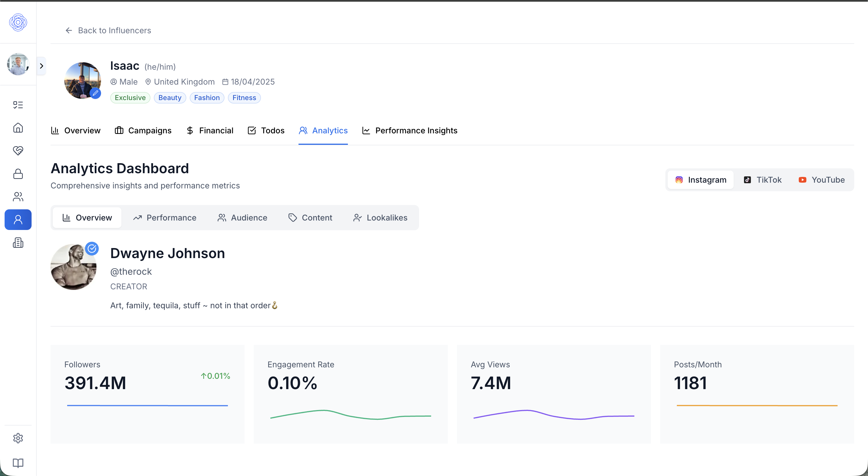Viewport: 868px width, 476px height.
Task: Open settings gear in sidebar
Action: 18,438
